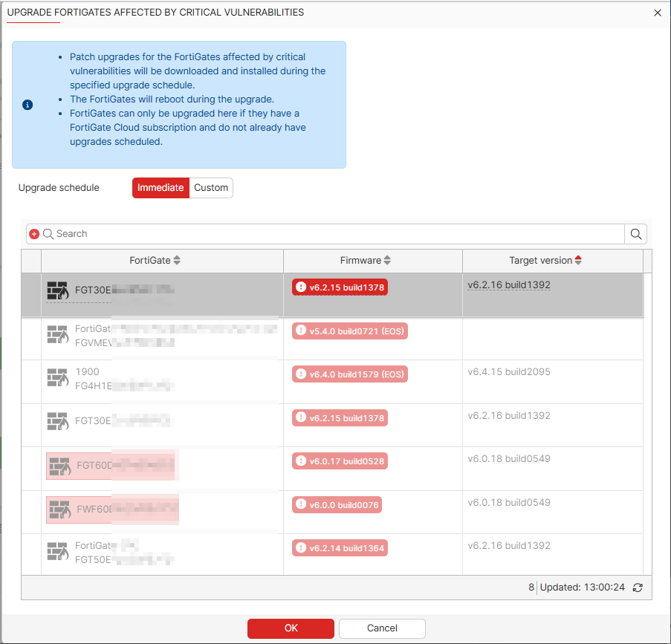Click the magnifier search button on the right

(636, 234)
